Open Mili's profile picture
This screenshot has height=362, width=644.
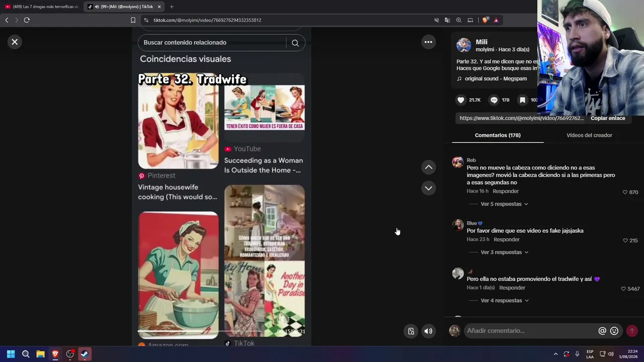pos(463,45)
